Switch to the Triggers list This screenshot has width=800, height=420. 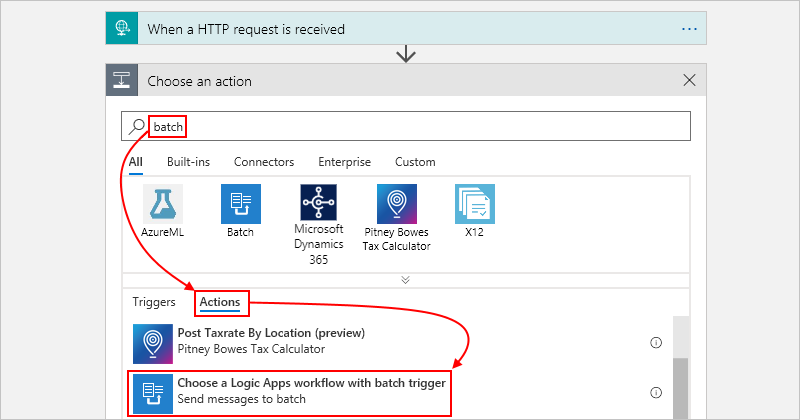(154, 301)
